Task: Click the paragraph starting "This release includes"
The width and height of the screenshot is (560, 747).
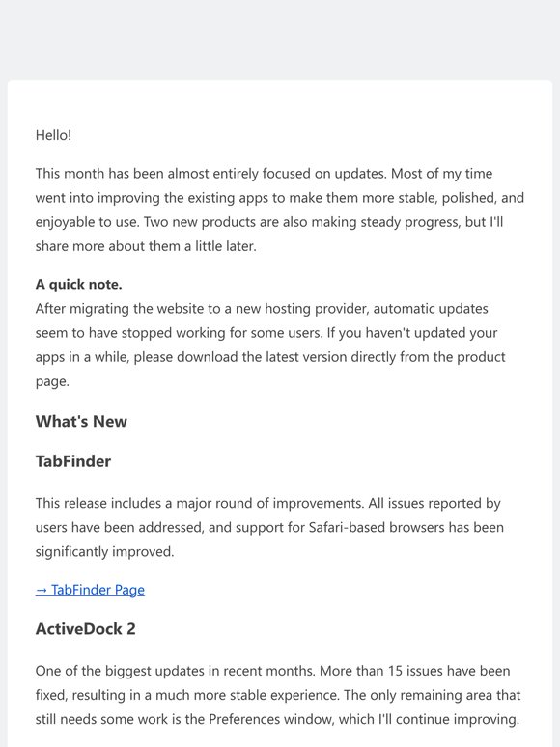Action: click(269, 527)
